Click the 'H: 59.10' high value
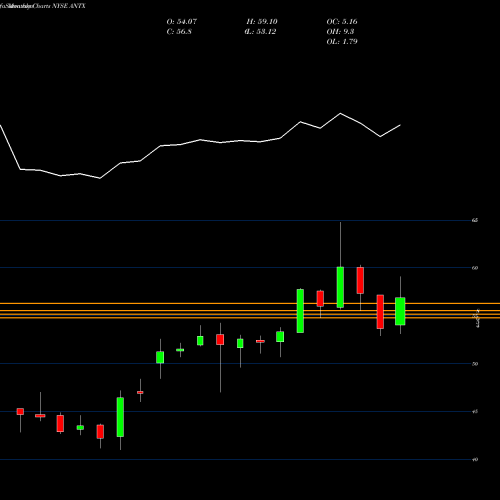The height and width of the screenshot is (500, 500). click(262, 22)
